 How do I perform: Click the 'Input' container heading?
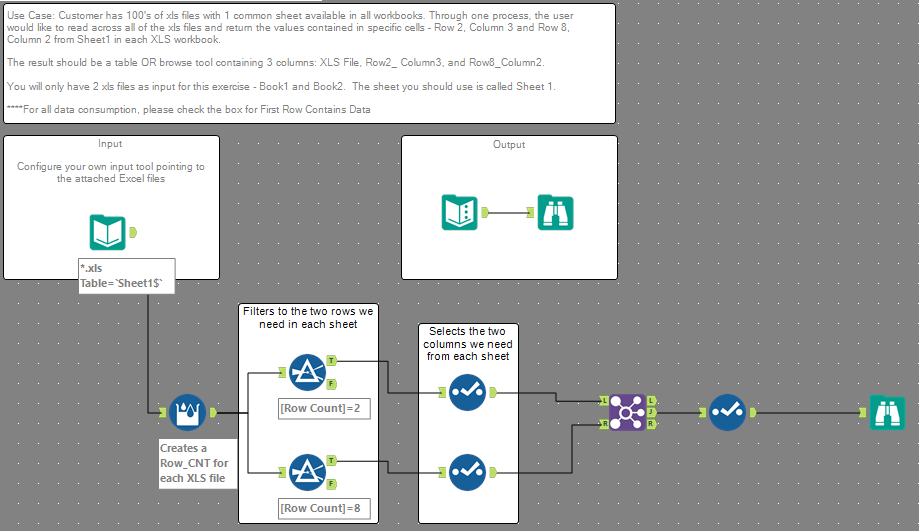pos(110,144)
